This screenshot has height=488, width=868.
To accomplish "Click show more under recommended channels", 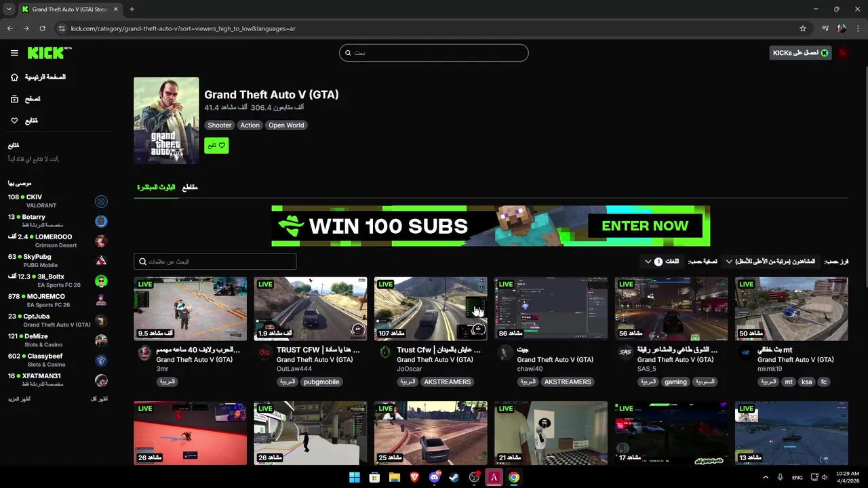I will (19, 399).
